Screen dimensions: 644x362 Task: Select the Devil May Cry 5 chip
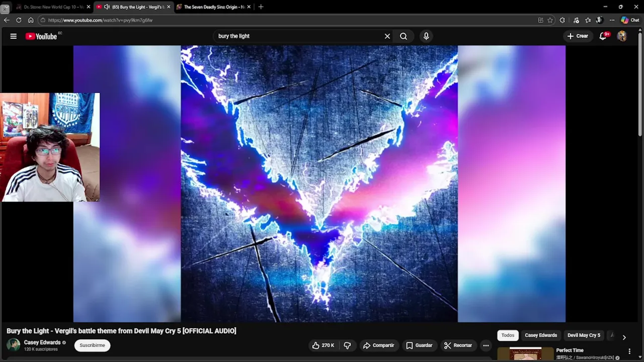(x=584, y=335)
